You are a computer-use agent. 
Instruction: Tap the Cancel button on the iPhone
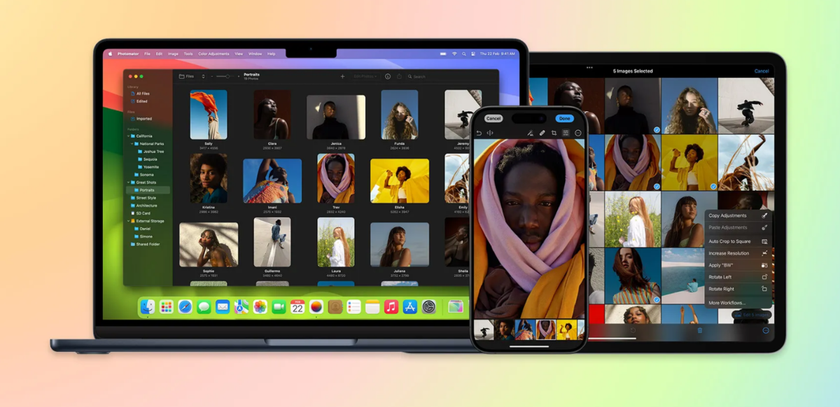pyautogui.click(x=493, y=118)
